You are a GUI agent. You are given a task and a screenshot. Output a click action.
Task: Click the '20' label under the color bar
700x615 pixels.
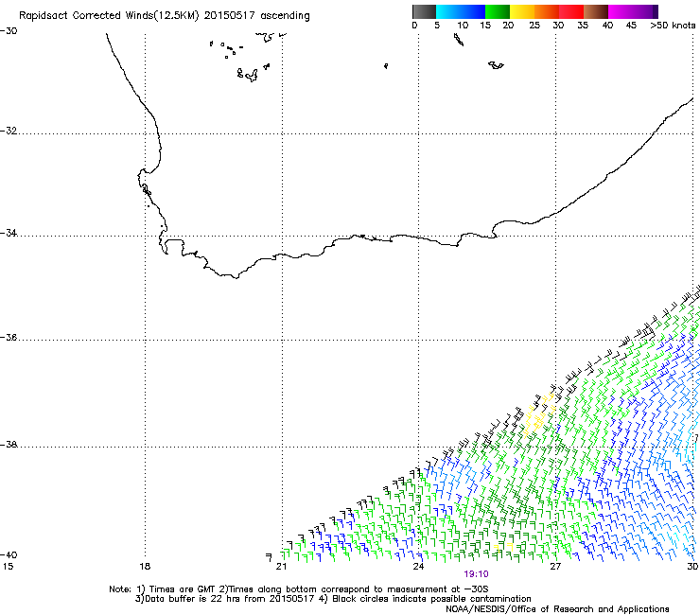(x=508, y=26)
